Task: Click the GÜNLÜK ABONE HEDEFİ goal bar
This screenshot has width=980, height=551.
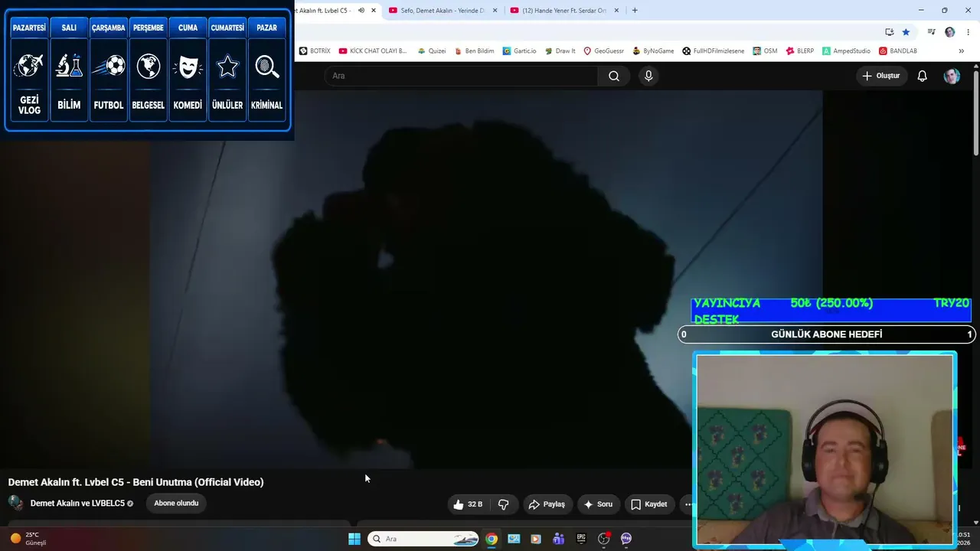Action: [x=827, y=334]
